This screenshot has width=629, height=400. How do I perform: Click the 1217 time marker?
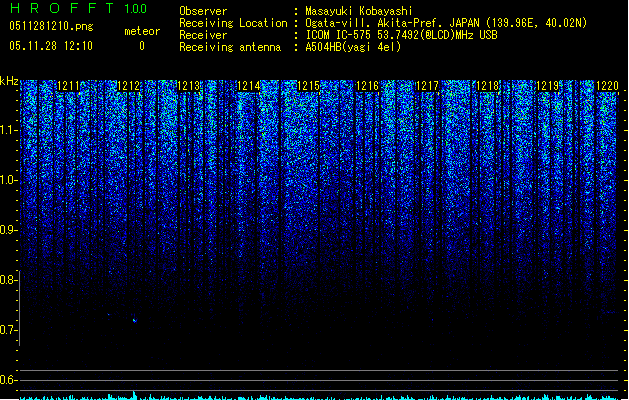click(427, 86)
